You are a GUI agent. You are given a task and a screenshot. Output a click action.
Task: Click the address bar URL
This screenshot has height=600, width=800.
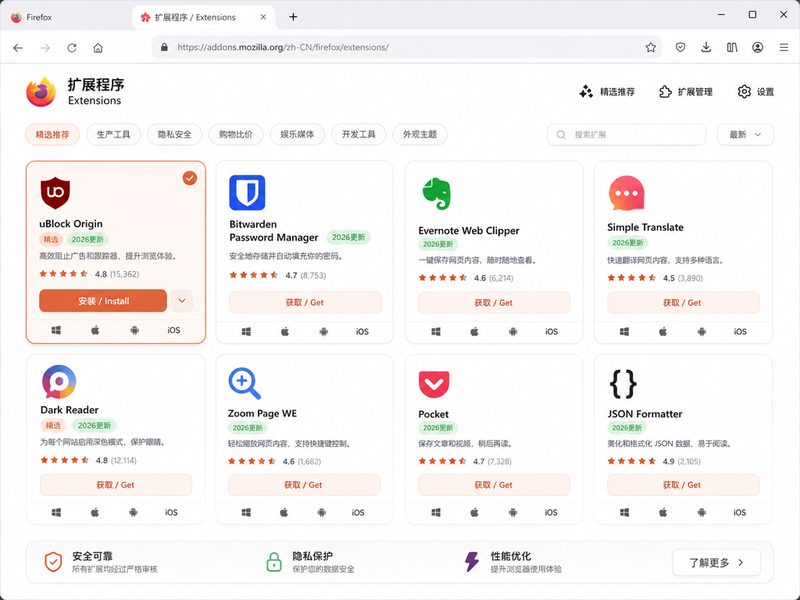283,47
